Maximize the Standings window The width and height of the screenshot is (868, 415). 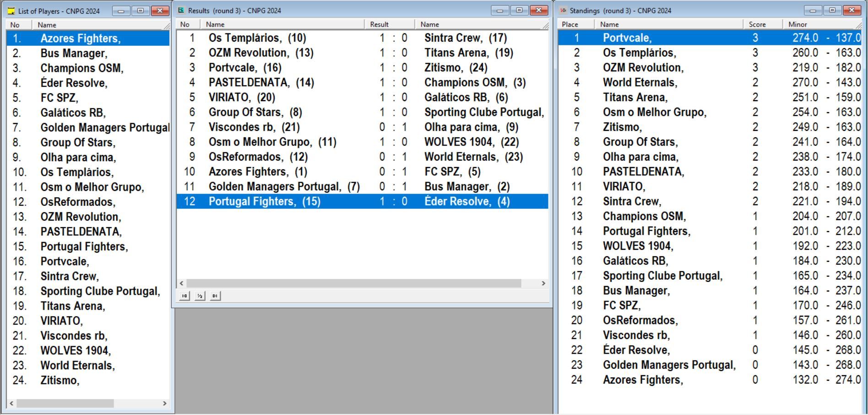832,10
